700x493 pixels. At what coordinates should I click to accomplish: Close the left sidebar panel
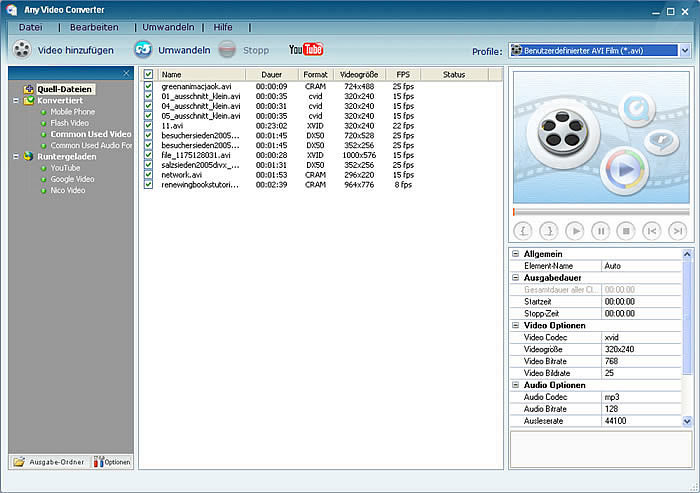(x=126, y=73)
